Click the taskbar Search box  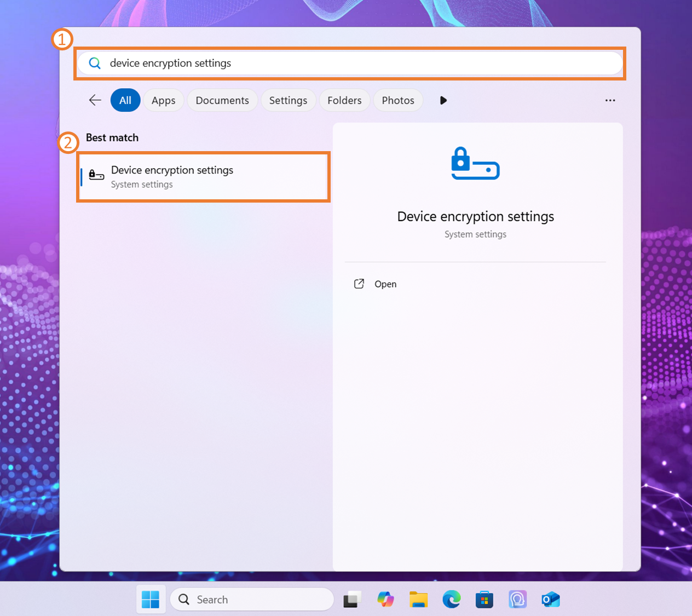coord(252,600)
